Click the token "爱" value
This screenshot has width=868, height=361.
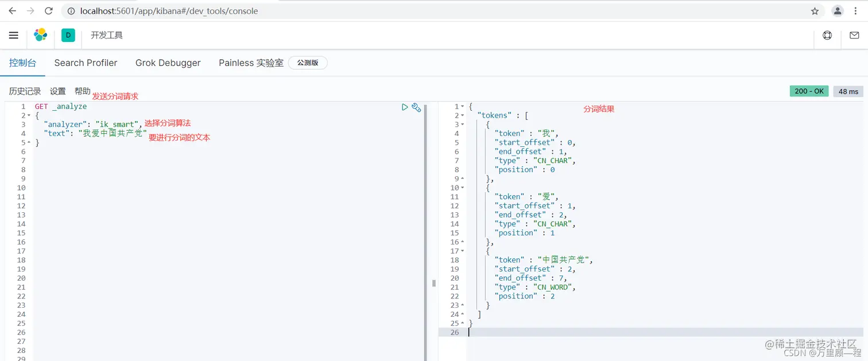click(x=547, y=196)
